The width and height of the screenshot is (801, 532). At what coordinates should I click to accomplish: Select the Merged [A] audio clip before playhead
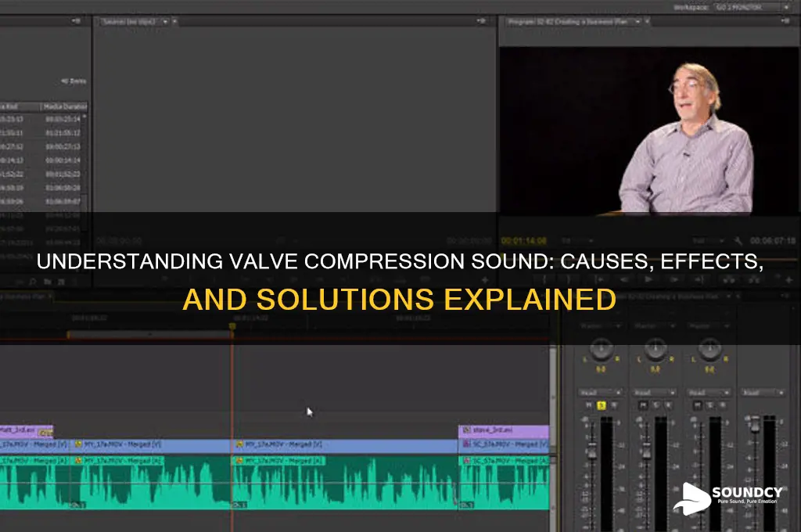click(x=151, y=481)
